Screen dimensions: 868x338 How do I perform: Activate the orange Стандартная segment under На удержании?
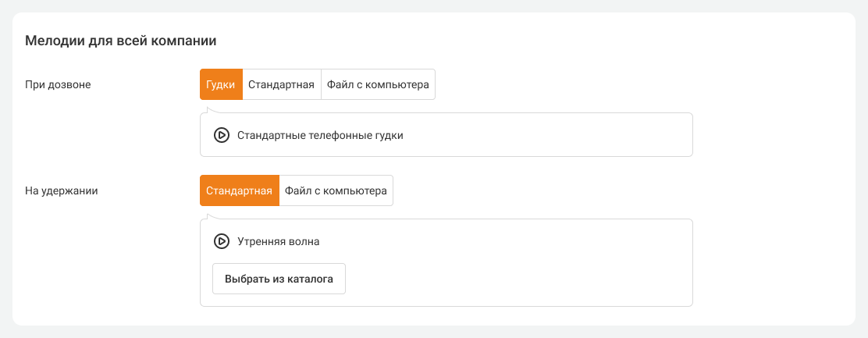click(240, 190)
